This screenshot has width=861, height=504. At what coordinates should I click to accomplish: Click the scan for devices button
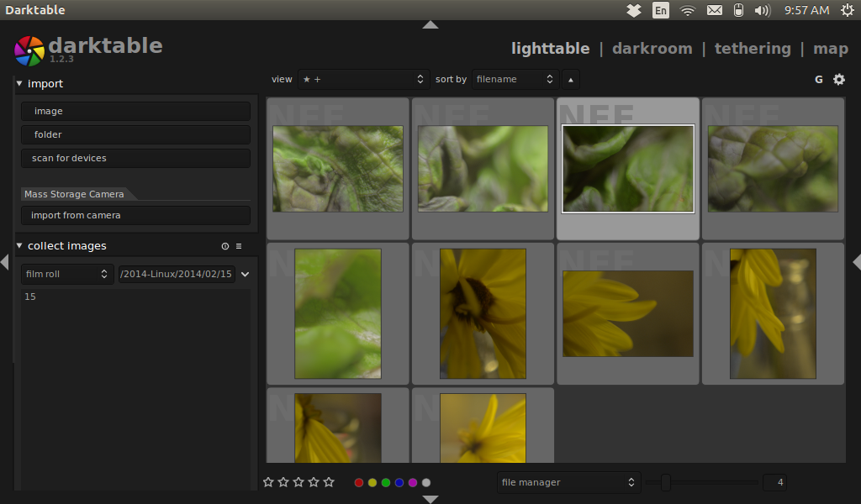135,159
